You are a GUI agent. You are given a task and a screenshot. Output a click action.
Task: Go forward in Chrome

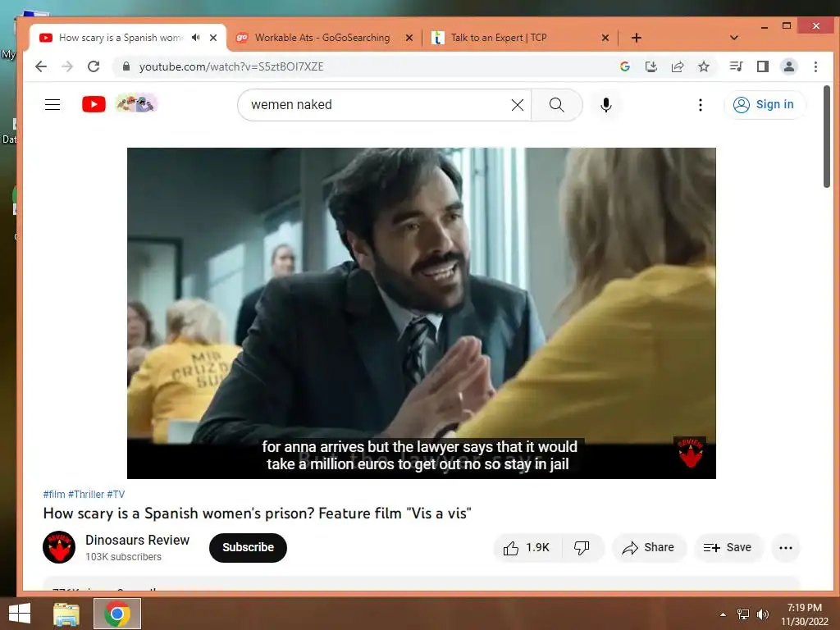(x=67, y=66)
